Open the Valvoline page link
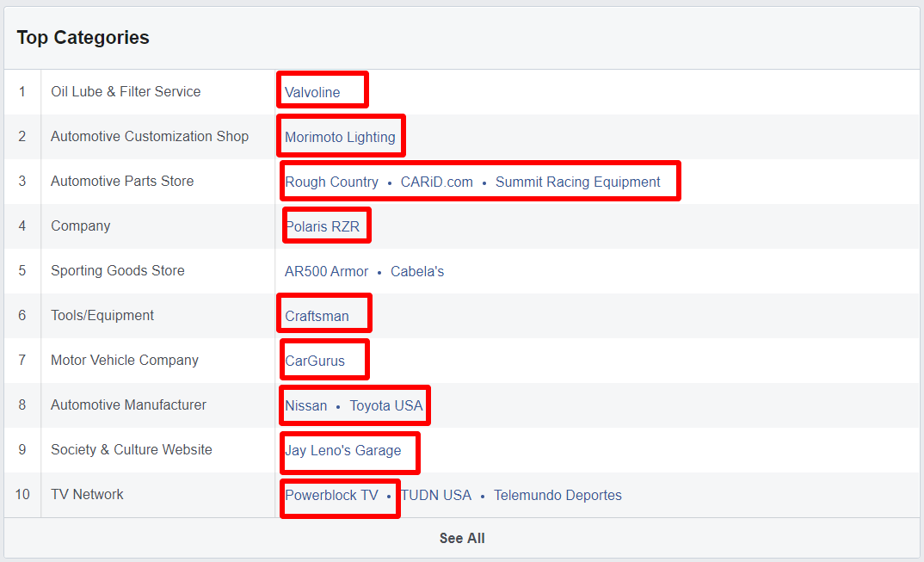 (312, 93)
